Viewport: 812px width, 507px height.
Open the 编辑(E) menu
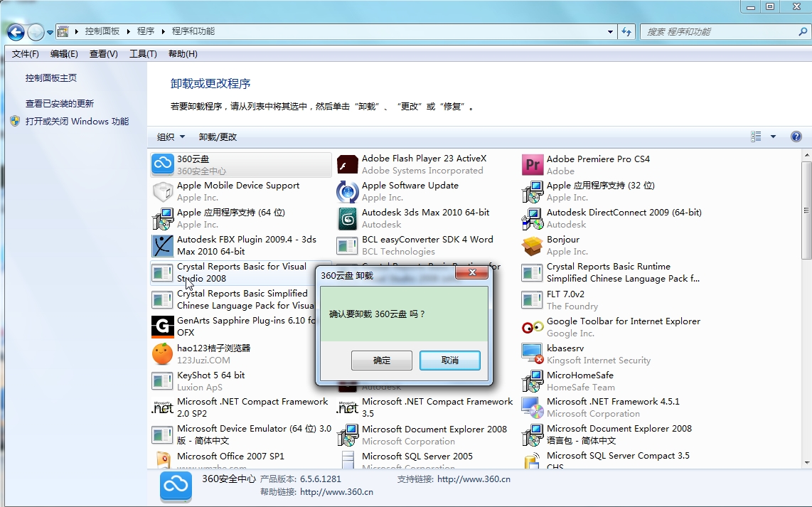tap(64, 54)
